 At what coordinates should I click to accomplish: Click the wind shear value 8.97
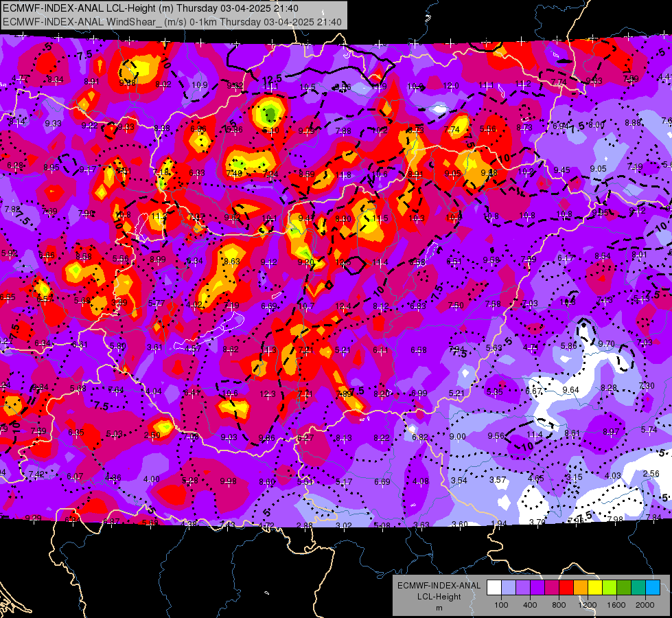tap(611, 431)
